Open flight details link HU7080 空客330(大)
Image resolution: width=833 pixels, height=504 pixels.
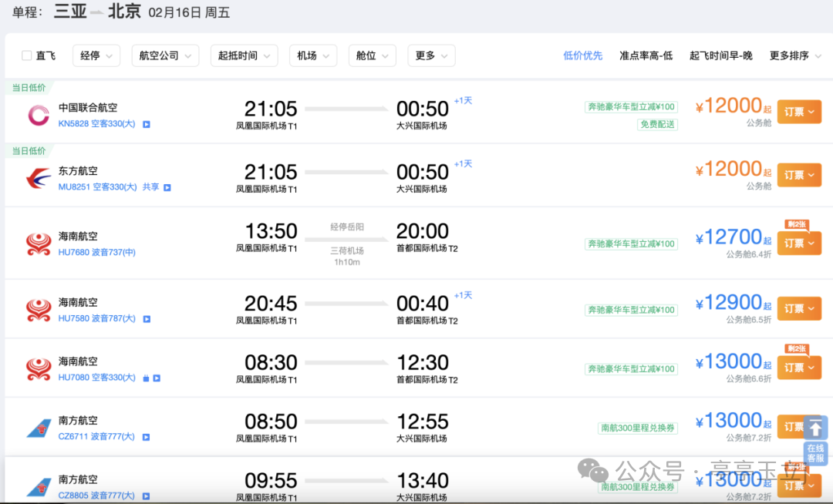96,377
